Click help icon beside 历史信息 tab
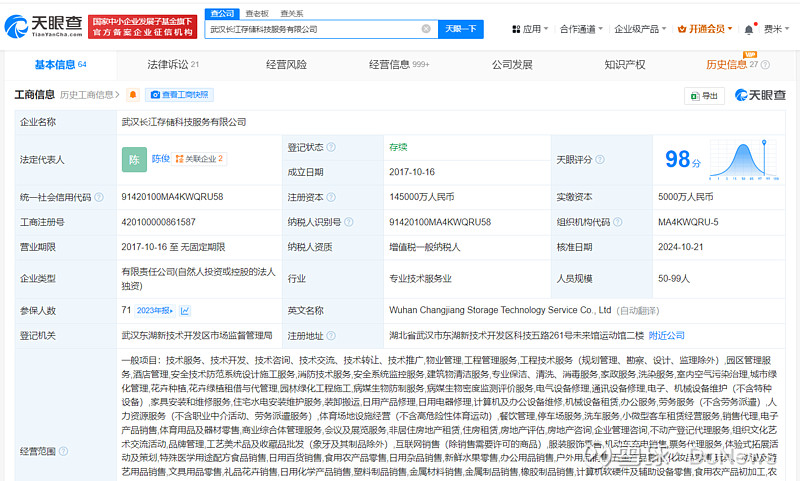This screenshot has height=481, width=800. tap(765, 65)
